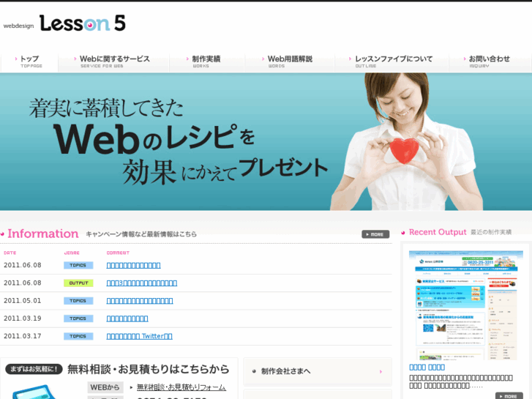Open レッスンファイブについて OUTLINE menu
This screenshot has width=532, height=399.
click(x=392, y=61)
